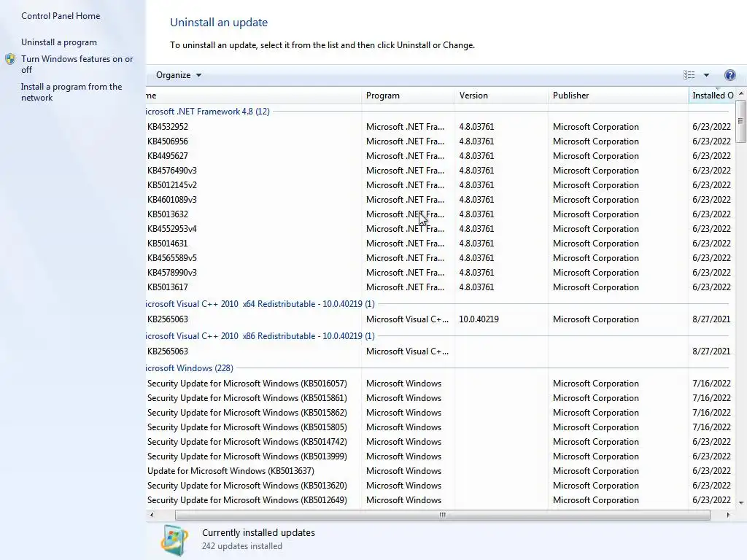Select update KB4552953v4

pos(441,228)
